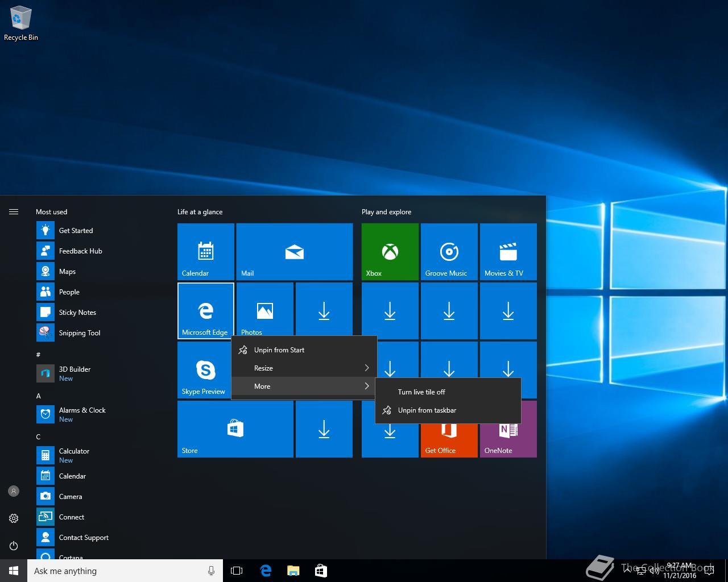Open Settings gear in Start sidebar
Viewport: 728px width, 582px height.
[14, 518]
